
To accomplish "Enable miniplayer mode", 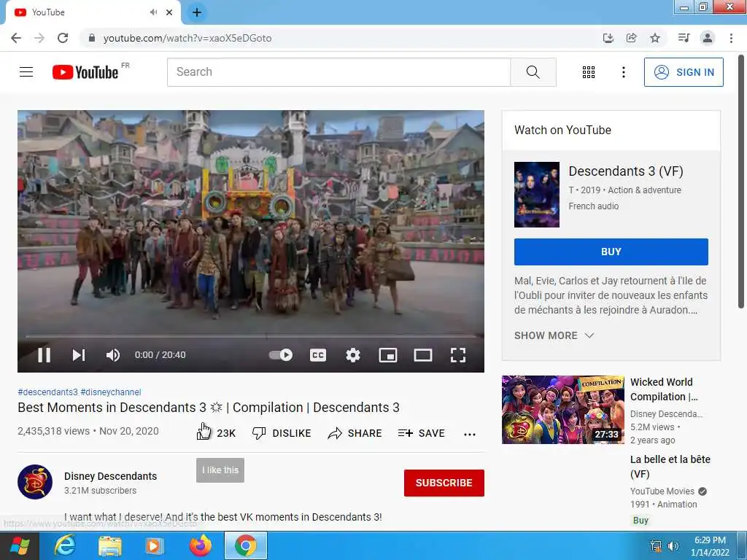I will 388,355.
